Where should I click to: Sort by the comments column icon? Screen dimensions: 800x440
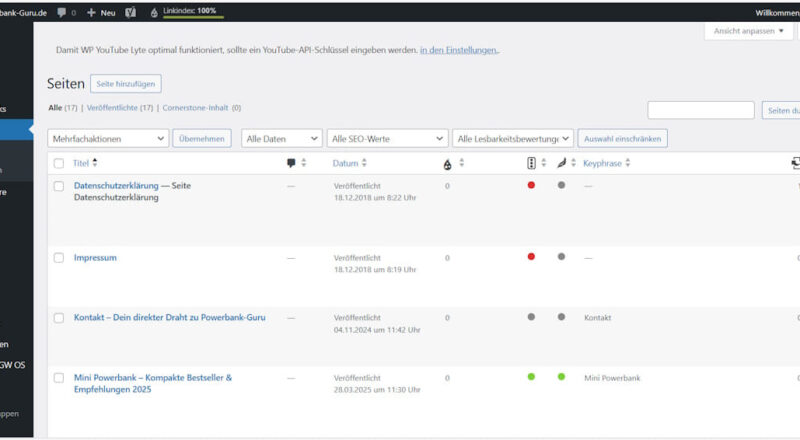(x=291, y=163)
